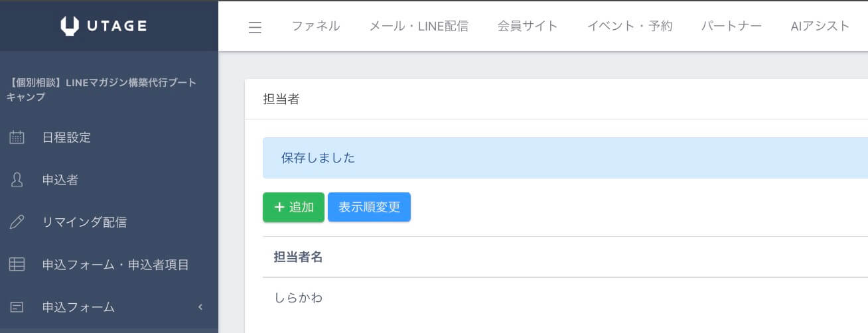868x333 pixels.
Task: Go to 会員サイト menu
Action: point(528,26)
